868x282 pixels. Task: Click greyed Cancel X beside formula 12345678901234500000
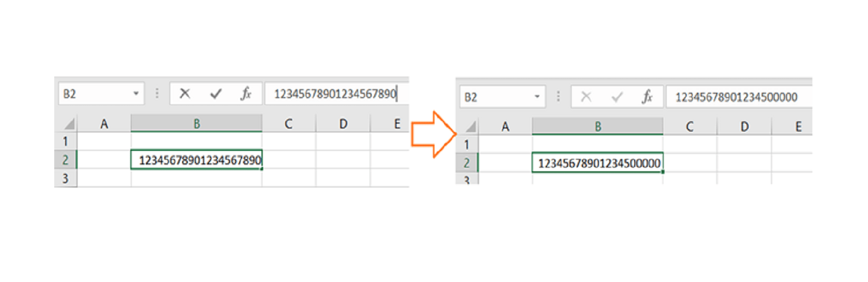pyautogui.click(x=586, y=97)
